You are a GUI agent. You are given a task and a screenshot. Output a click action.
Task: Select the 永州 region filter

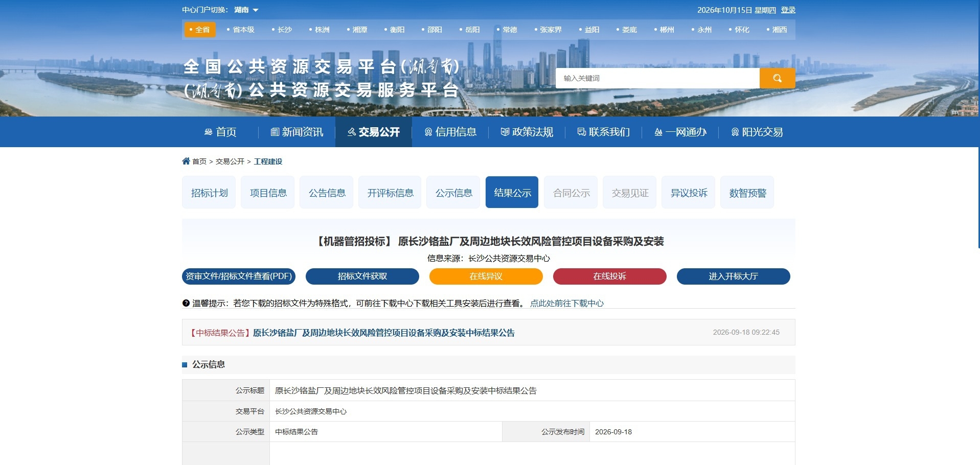[701, 30]
